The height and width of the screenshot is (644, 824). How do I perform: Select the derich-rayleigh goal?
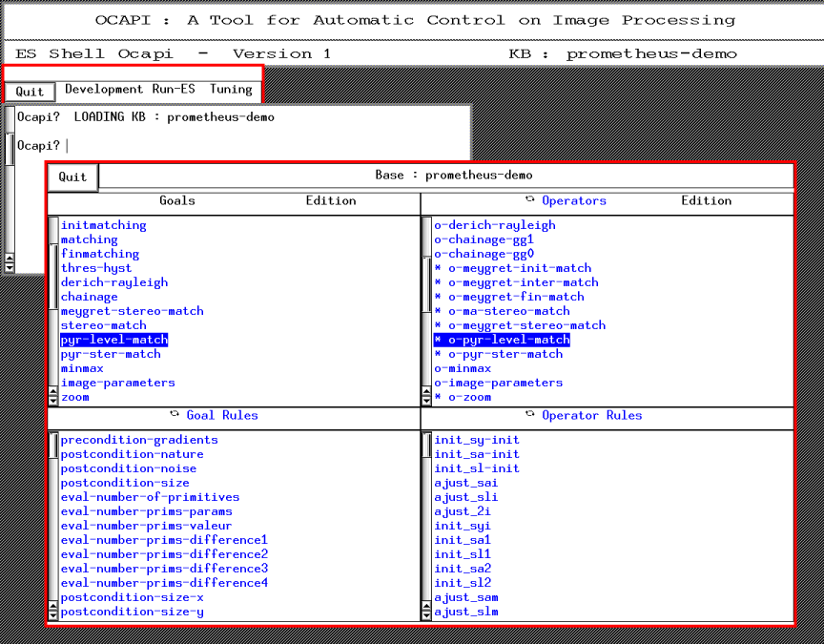[x=114, y=282]
